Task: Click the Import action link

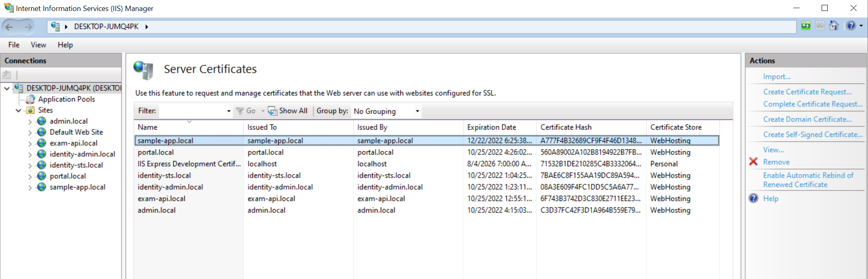Action: pos(776,77)
